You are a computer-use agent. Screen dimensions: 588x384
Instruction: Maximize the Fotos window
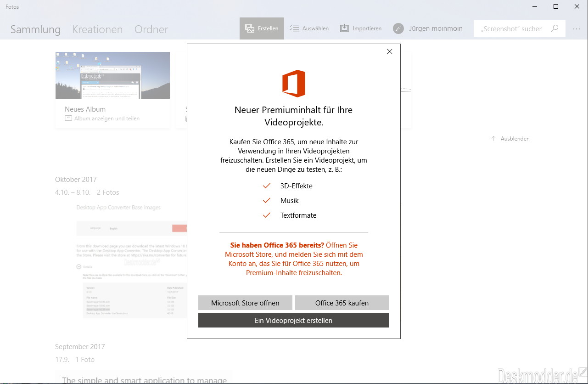click(556, 6)
